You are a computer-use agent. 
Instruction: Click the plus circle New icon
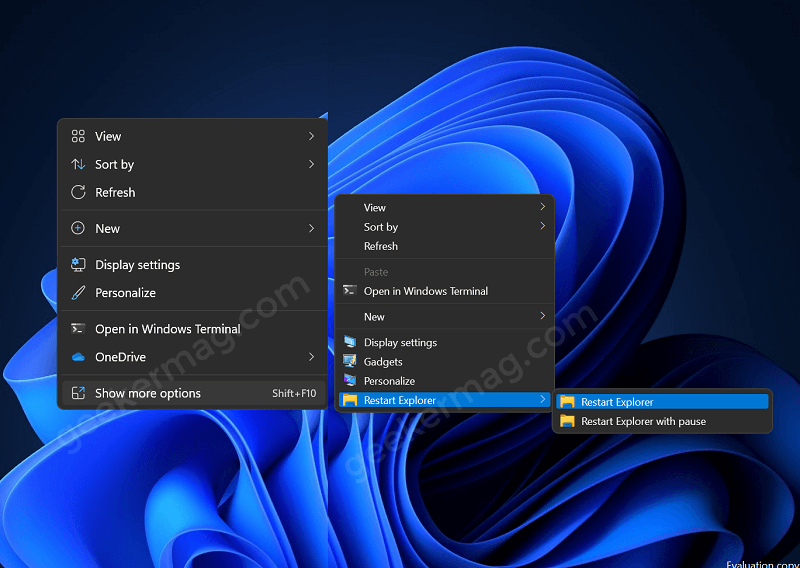pyautogui.click(x=78, y=228)
